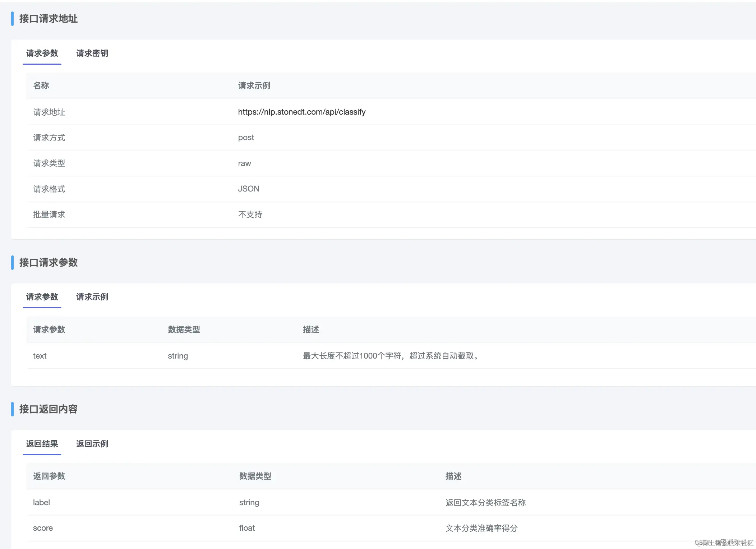This screenshot has width=756, height=549.
Task: Select 请求参数 tab under 接口请求地址
Action: [42, 53]
